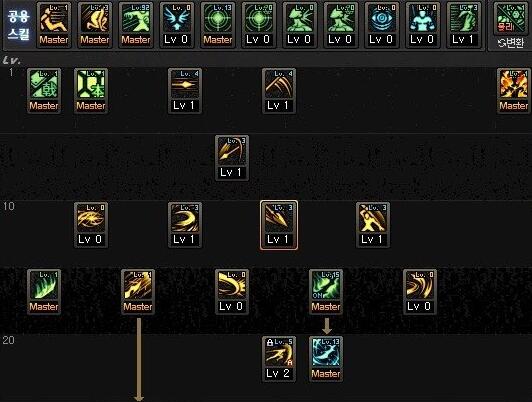Viewport: 532px width, 402px height.
Task: Click the blue winged Lv 0 skill
Action: (176, 25)
